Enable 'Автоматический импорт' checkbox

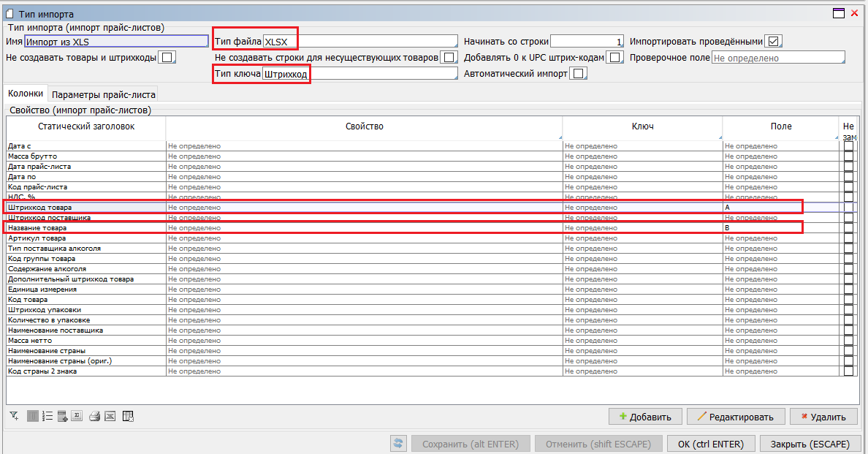click(579, 74)
